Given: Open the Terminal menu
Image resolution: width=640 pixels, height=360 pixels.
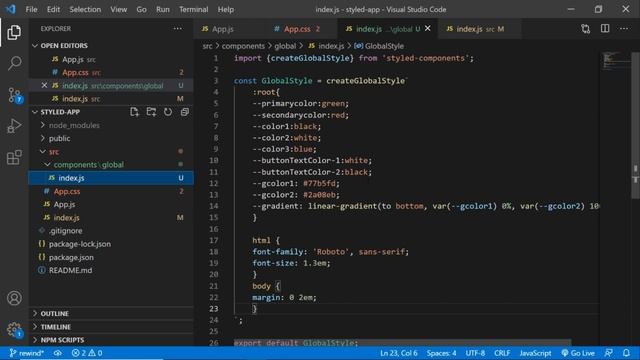Looking at the screenshot, I should point(193,9).
